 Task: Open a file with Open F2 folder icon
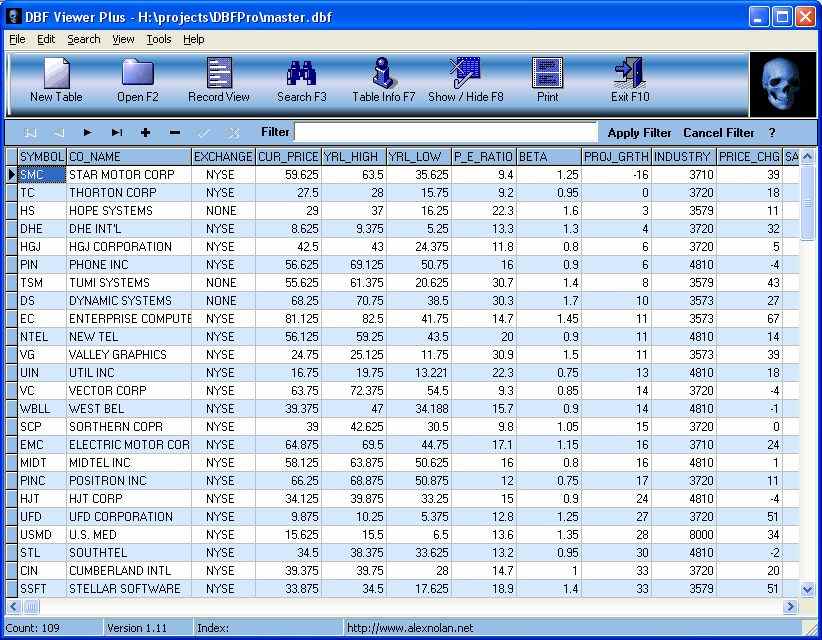click(x=137, y=81)
